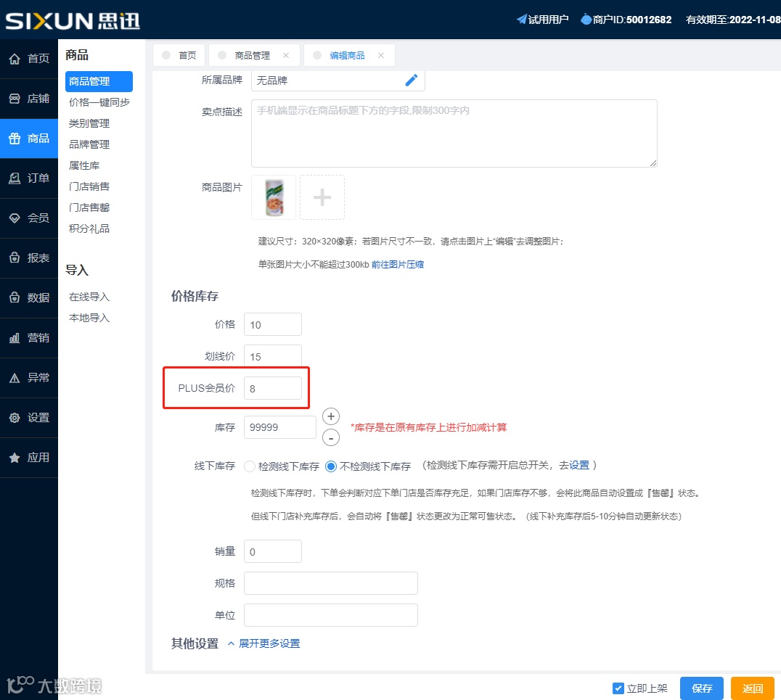Image resolution: width=781 pixels, height=700 pixels.
Task: Click the plus button to add a product image
Action: pos(322,197)
